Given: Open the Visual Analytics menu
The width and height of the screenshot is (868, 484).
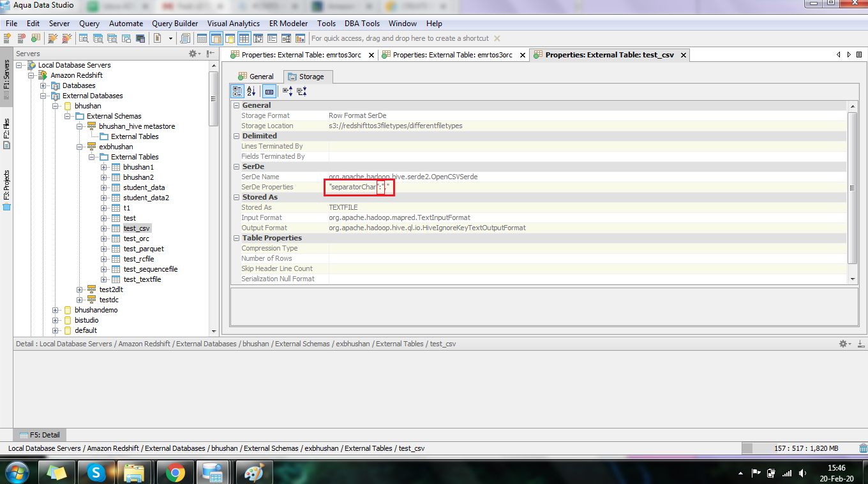Looking at the screenshot, I should tap(234, 24).
